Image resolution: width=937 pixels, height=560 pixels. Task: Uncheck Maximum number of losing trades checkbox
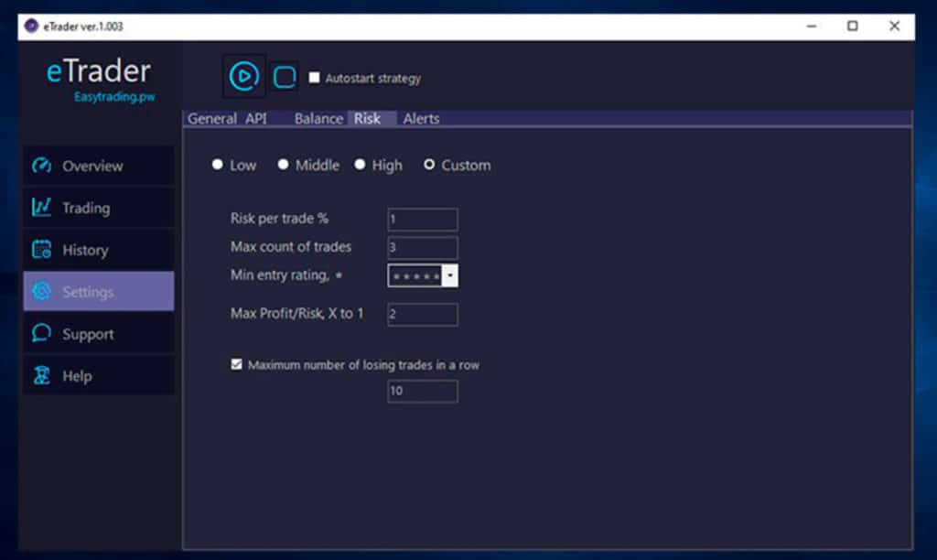pos(237,364)
